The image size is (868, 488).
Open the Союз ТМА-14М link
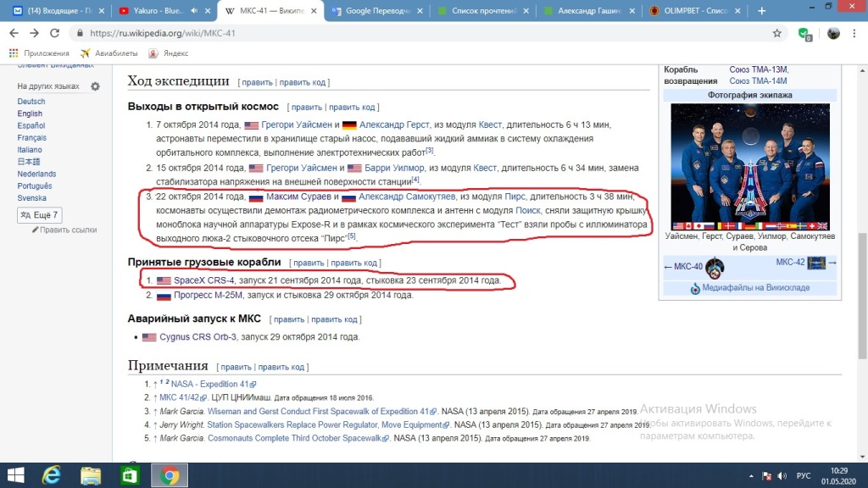pos(758,80)
